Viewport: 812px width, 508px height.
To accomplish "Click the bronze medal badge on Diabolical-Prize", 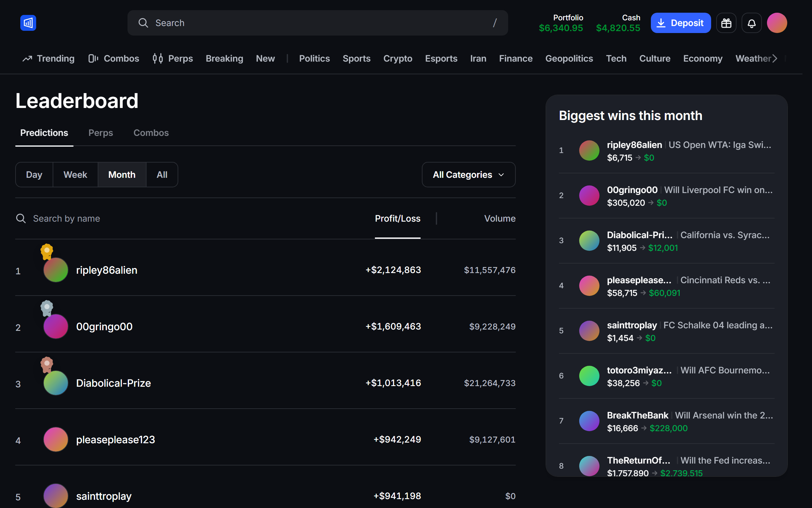I will (47, 364).
